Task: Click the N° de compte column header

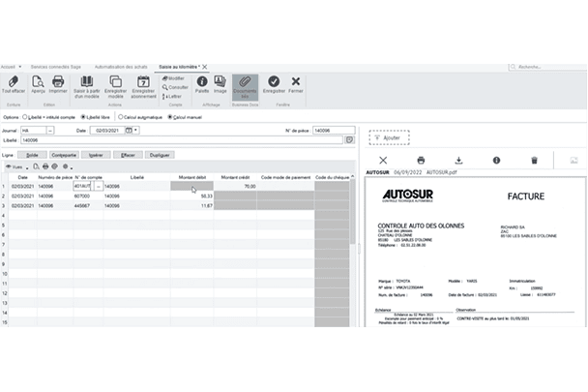Action: [89, 177]
